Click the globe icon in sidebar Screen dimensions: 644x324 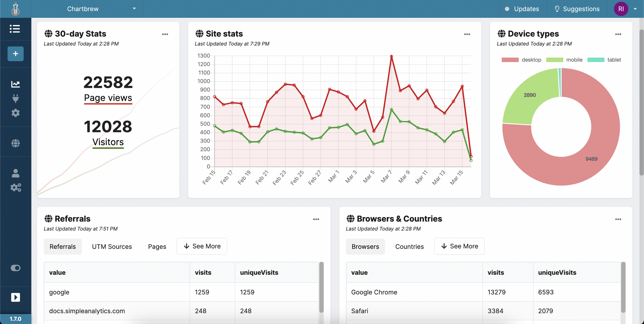click(x=15, y=143)
